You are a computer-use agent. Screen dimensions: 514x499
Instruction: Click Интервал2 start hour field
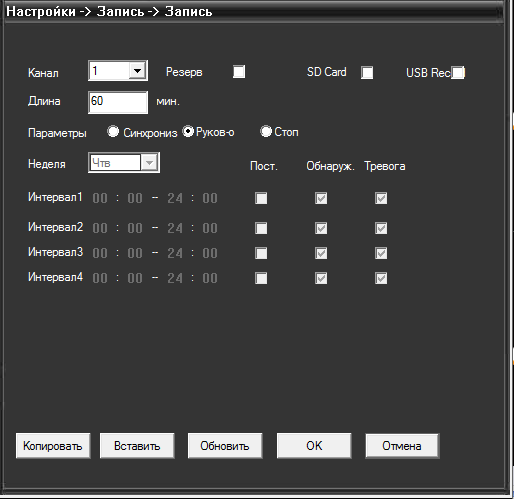click(100, 228)
